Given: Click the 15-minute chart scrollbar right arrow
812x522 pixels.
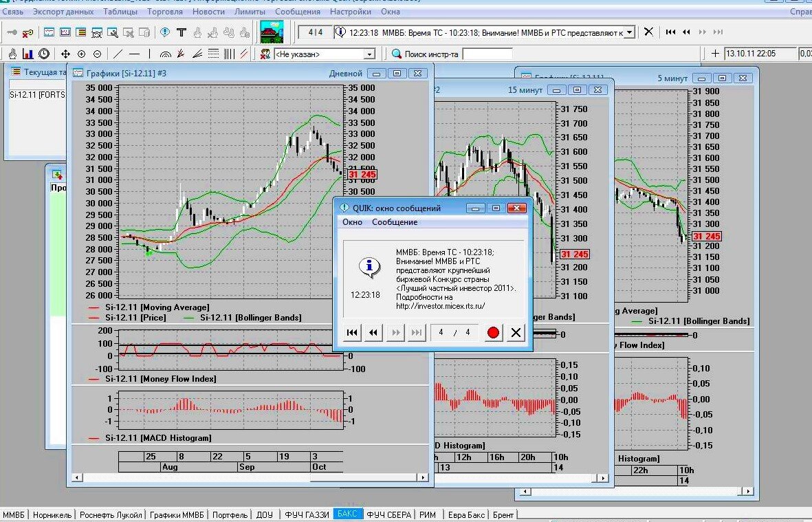Looking at the screenshot, I should click(x=602, y=478).
